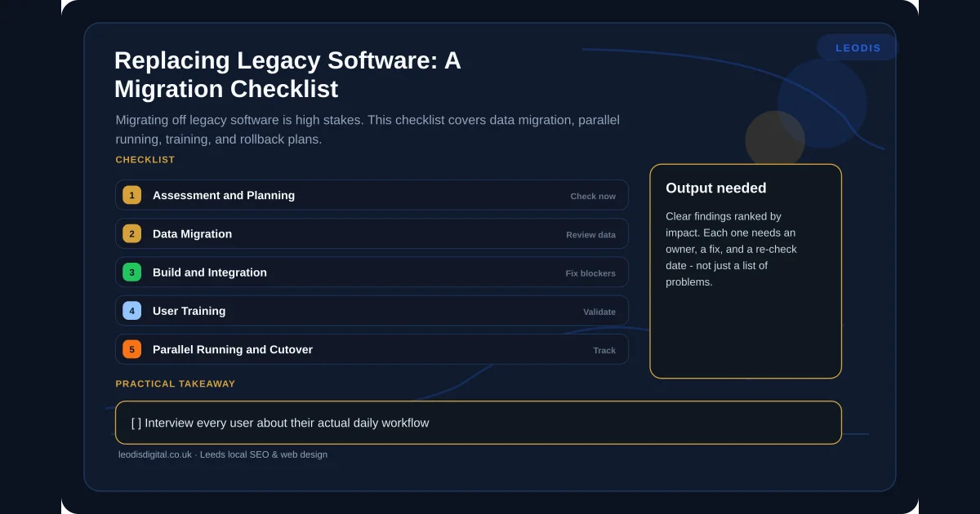Select the intro paragraph about migrating off legacy software
Screen dimensions: 980x514
point(367,130)
